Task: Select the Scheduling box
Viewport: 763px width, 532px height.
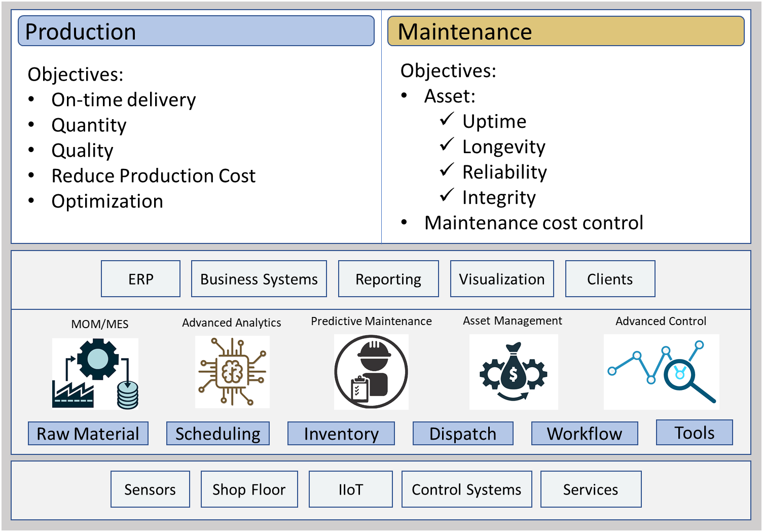Action: [x=218, y=434]
